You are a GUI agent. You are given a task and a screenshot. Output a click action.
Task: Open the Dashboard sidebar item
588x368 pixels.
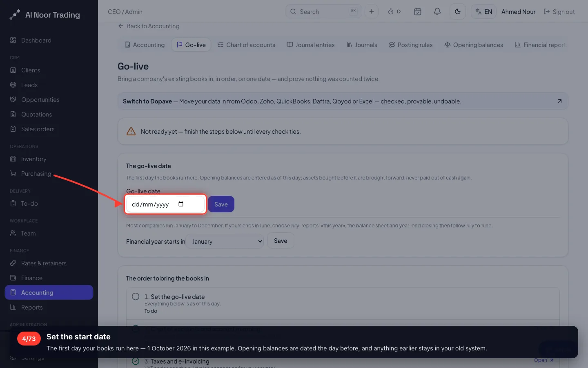pyautogui.click(x=49, y=40)
